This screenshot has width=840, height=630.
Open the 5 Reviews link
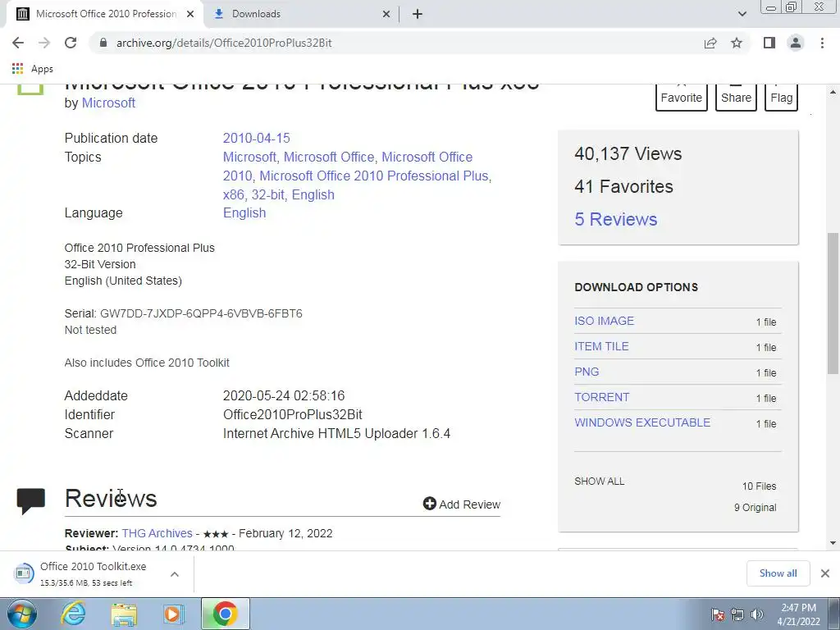point(615,219)
